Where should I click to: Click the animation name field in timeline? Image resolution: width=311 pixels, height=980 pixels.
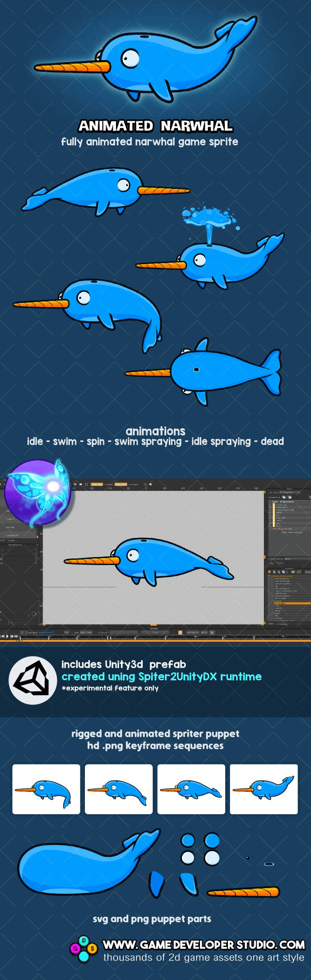[86, 632]
